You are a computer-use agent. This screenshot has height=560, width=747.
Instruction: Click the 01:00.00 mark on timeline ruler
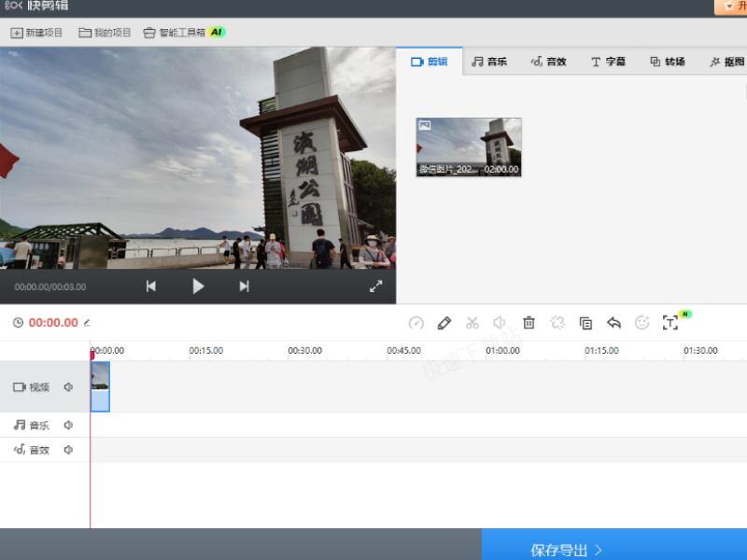point(502,351)
